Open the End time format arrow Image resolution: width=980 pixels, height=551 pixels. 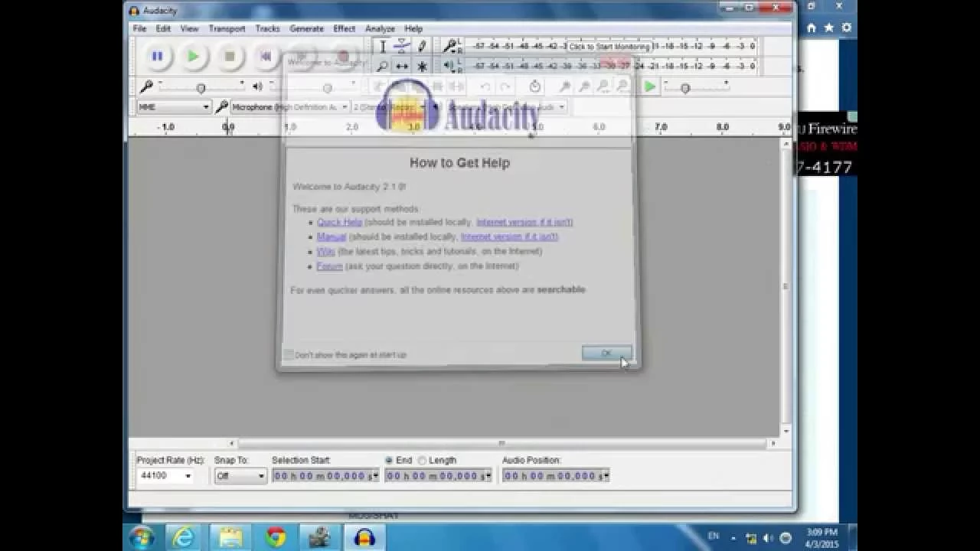(x=488, y=476)
